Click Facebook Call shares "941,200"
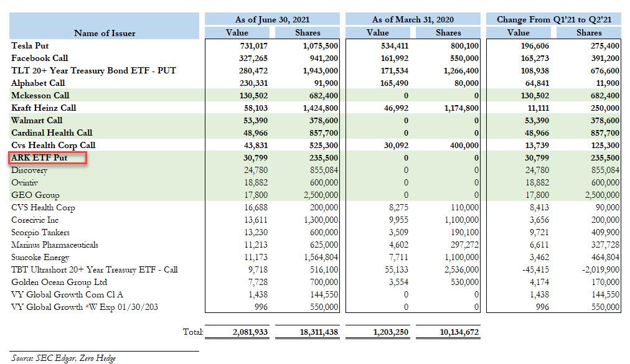The width and height of the screenshot is (630, 364). 324,58
